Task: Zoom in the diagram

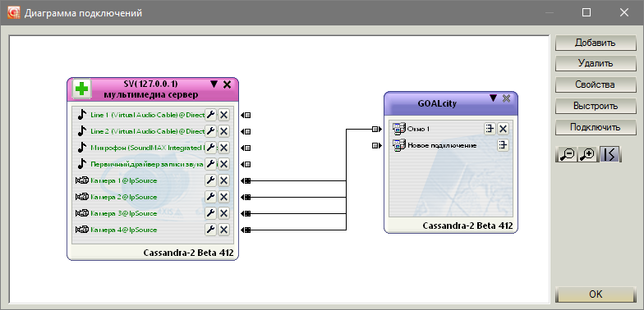Action: (x=588, y=154)
